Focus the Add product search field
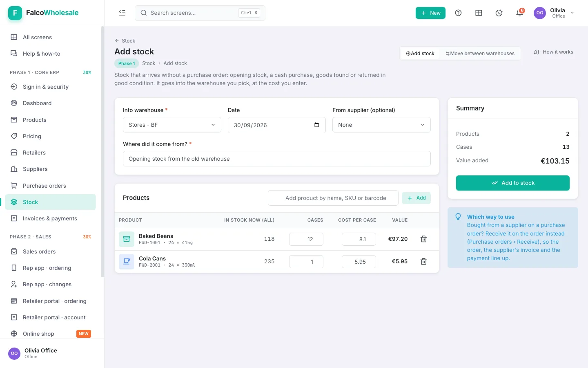588x368 pixels. [333, 198]
